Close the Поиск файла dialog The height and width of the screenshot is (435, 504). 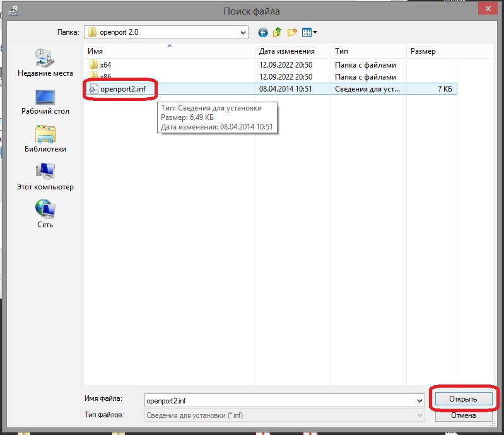pyautogui.click(x=488, y=9)
